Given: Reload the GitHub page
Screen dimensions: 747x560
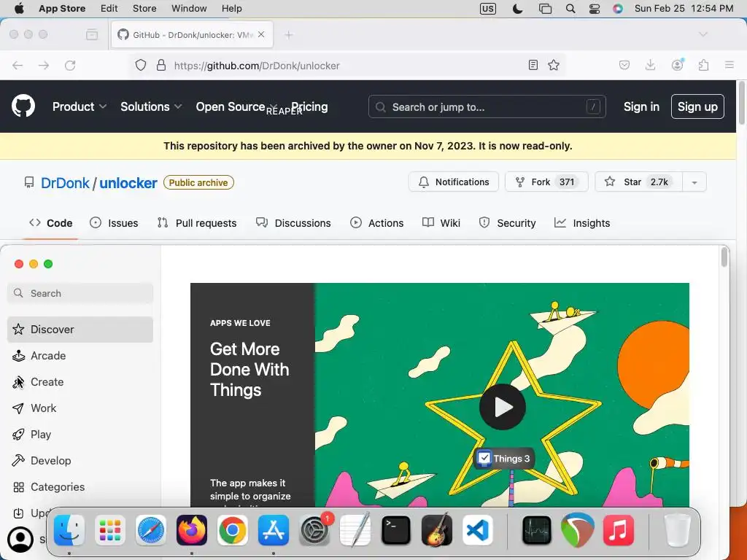Looking at the screenshot, I should [70, 65].
